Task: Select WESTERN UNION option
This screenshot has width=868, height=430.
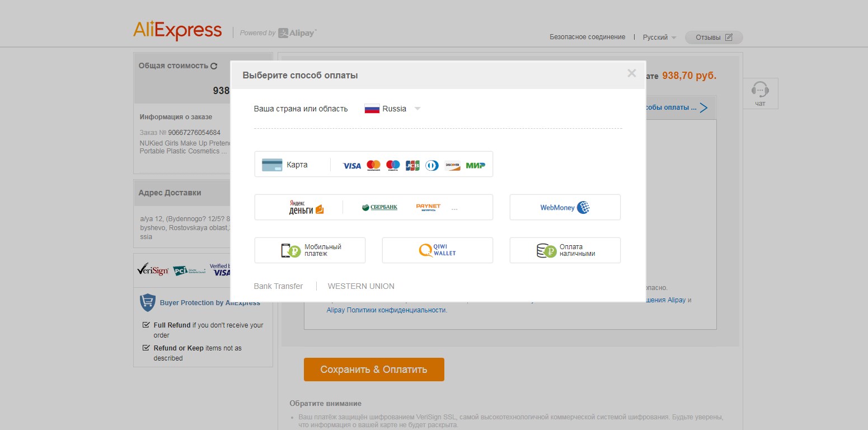Action: (x=361, y=286)
